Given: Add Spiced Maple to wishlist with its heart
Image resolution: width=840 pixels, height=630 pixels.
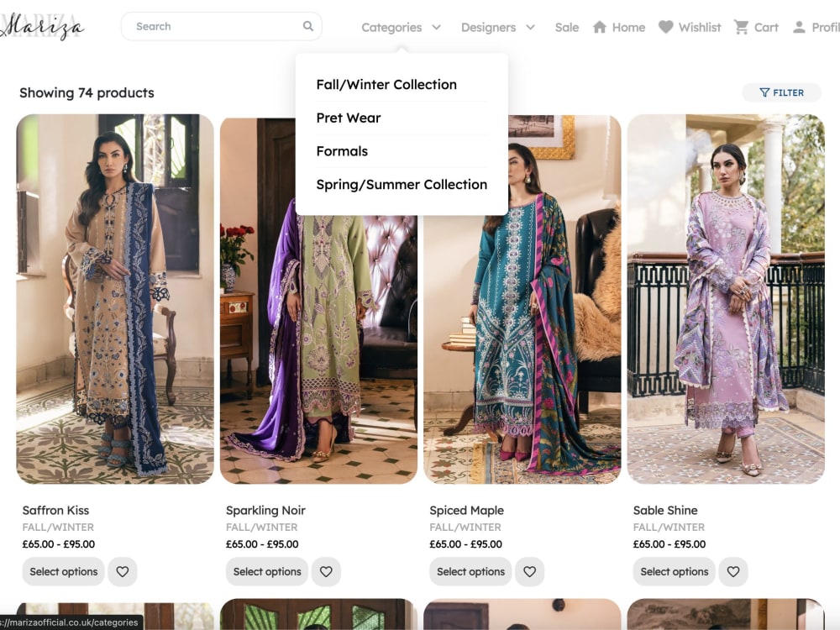Looking at the screenshot, I should click(x=530, y=571).
